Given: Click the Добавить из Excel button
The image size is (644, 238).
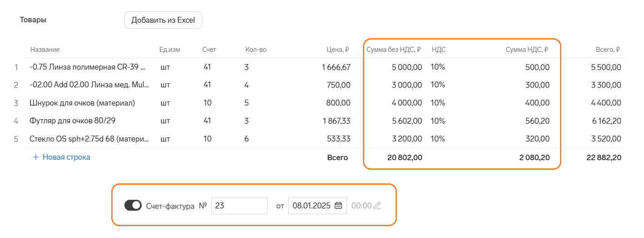Looking at the screenshot, I should [x=163, y=20].
